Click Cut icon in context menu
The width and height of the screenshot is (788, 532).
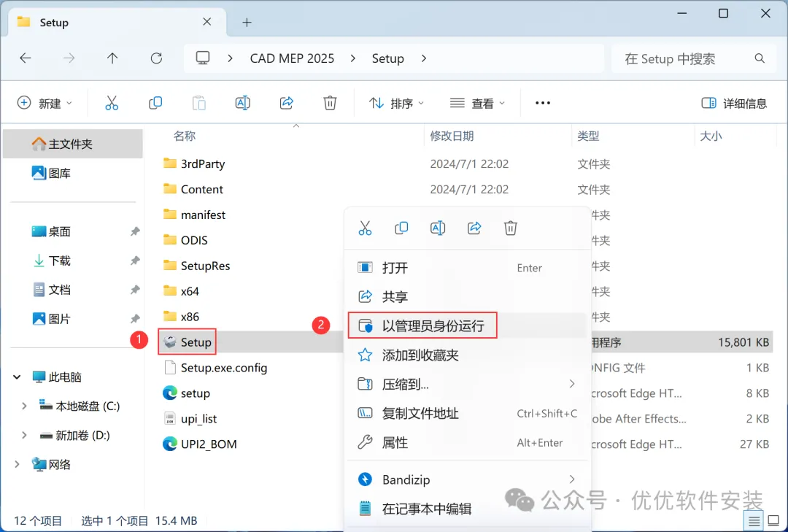[x=365, y=228]
